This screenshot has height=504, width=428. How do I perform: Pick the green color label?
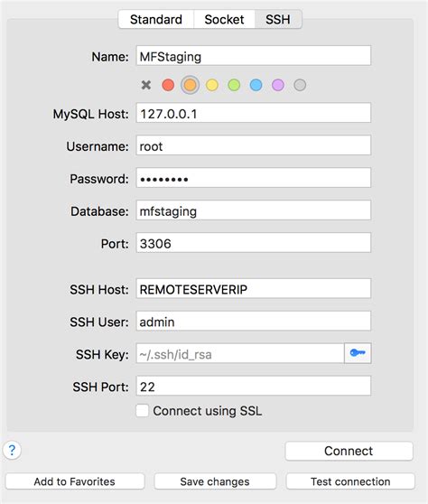234,85
